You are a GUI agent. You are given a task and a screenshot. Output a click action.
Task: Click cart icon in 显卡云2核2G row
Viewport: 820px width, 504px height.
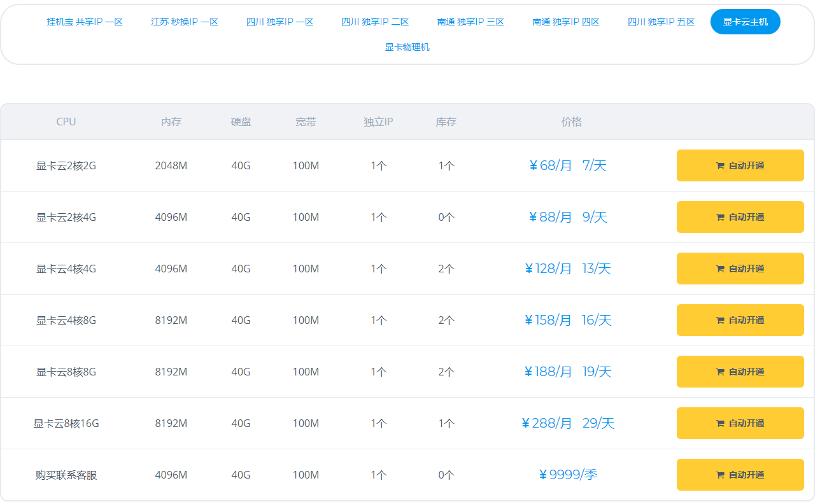(x=720, y=166)
